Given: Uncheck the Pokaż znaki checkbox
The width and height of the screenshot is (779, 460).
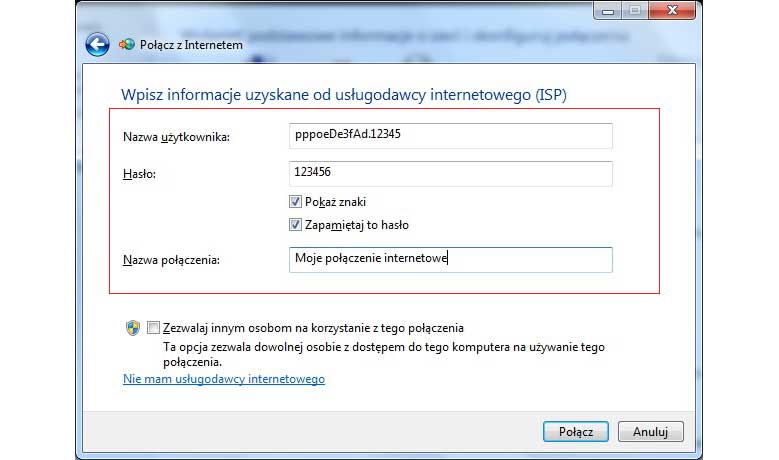Looking at the screenshot, I should (295, 202).
